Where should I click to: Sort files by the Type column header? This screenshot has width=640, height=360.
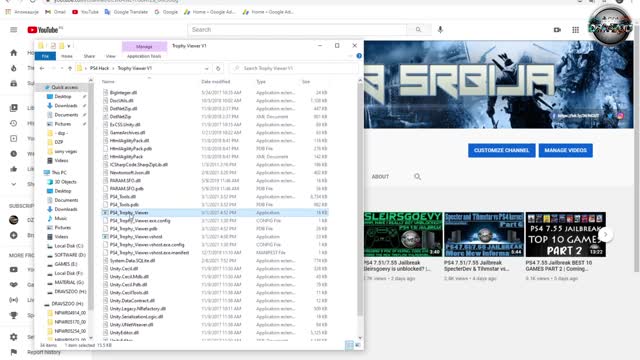click(261, 82)
